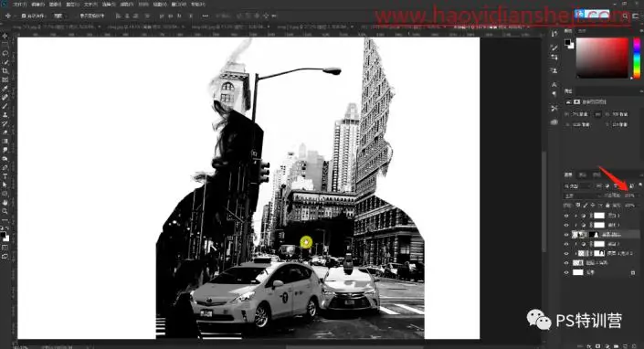The width and height of the screenshot is (644, 349).
Task: Select the Lasso tool
Action: [x=5, y=53]
